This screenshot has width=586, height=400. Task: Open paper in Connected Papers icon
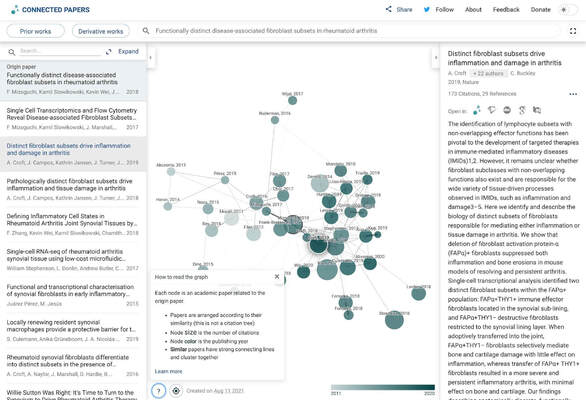(477, 110)
